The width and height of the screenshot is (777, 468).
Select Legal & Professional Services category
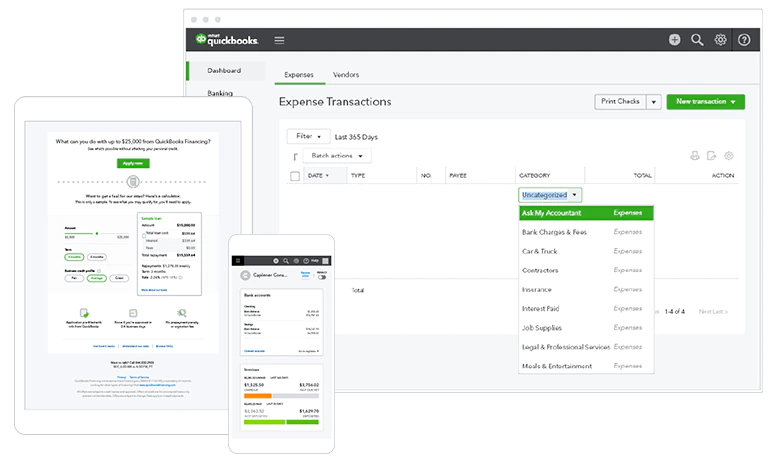[586, 347]
